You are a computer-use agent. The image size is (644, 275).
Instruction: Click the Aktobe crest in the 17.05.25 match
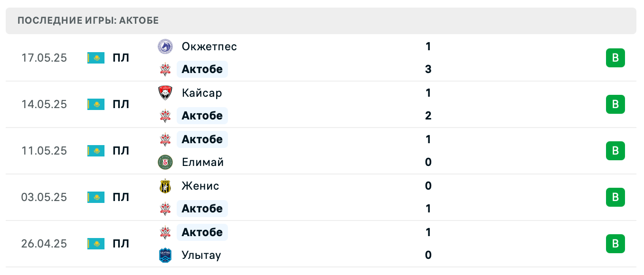click(x=165, y=69)
